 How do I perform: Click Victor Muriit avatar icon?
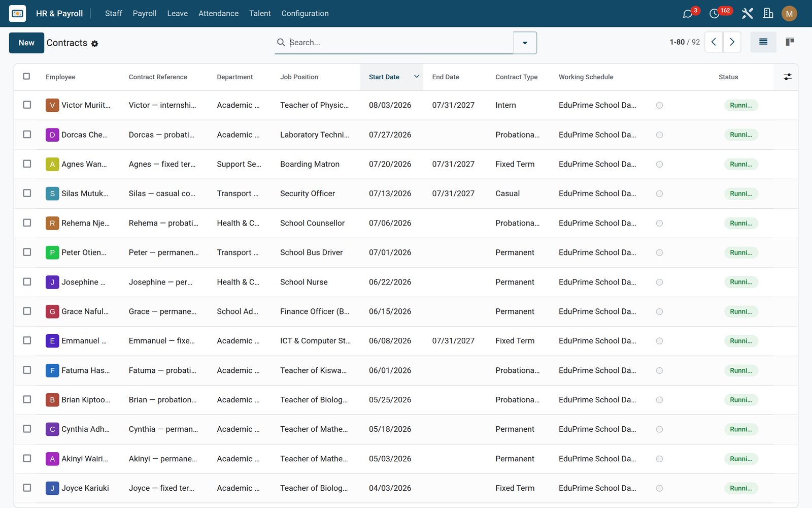[52, 105]
